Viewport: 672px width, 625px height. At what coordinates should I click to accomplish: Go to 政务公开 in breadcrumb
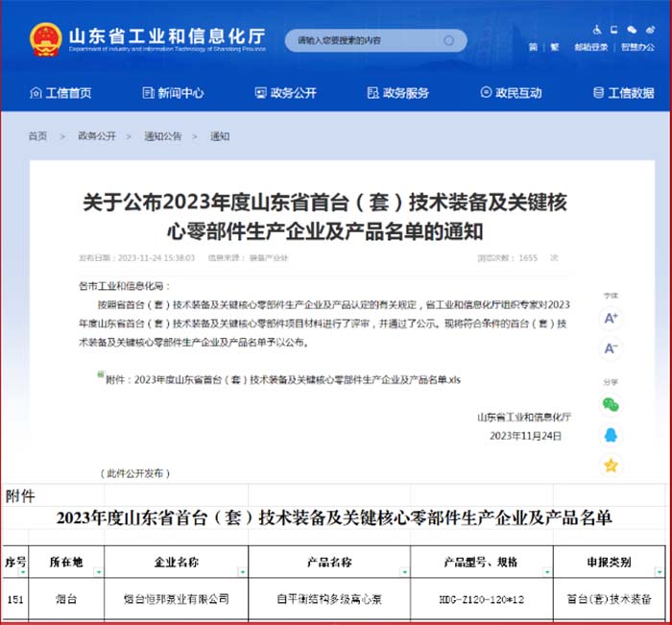click(97, 136)
